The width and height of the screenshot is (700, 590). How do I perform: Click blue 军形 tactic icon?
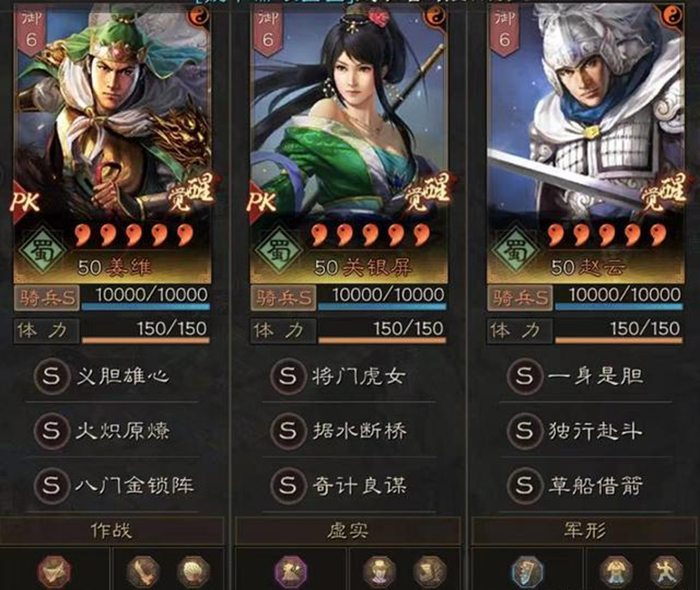(528, 571)
